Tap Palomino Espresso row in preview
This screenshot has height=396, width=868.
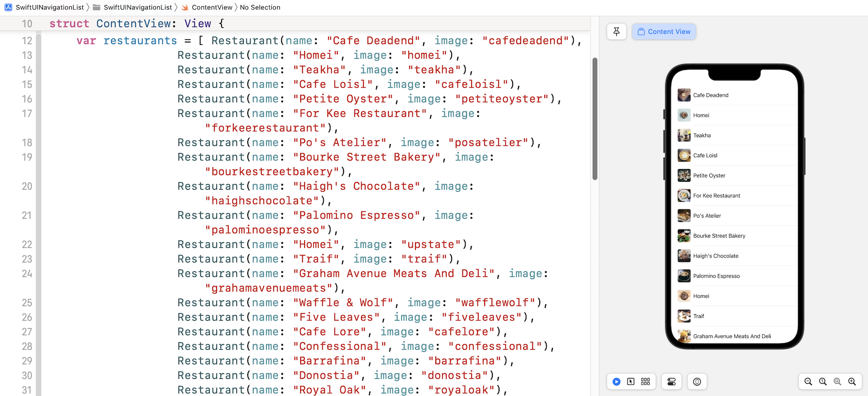735,276
